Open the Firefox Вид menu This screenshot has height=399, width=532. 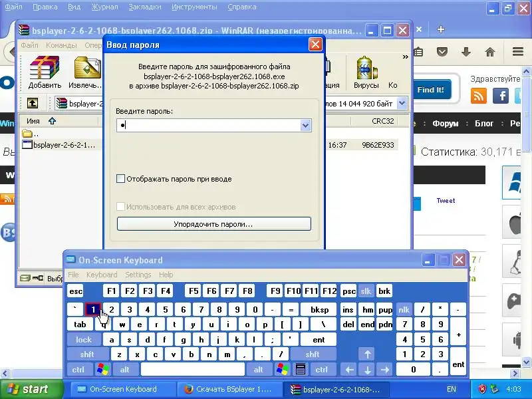(x=74, y=7)
